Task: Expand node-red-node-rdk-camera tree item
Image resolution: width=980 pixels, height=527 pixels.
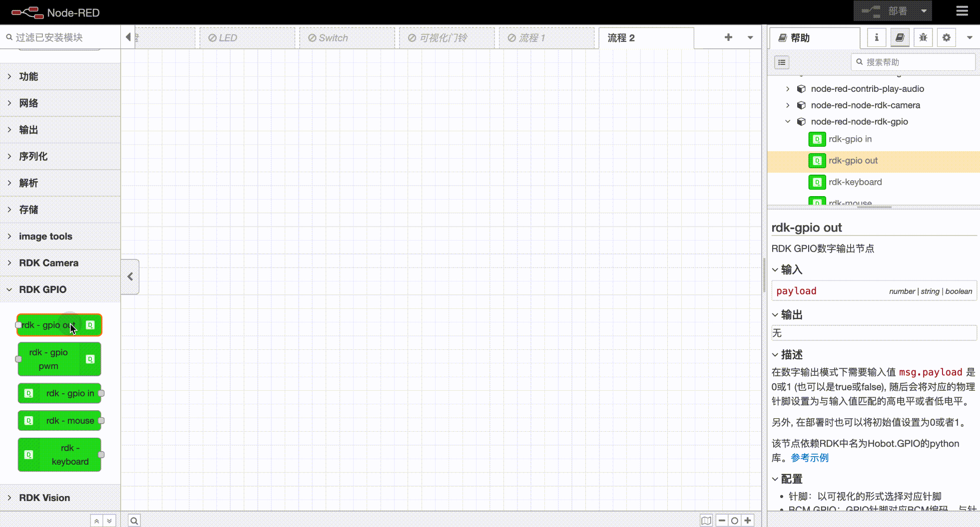Action: pyautogui.click(x=788, y=105)
